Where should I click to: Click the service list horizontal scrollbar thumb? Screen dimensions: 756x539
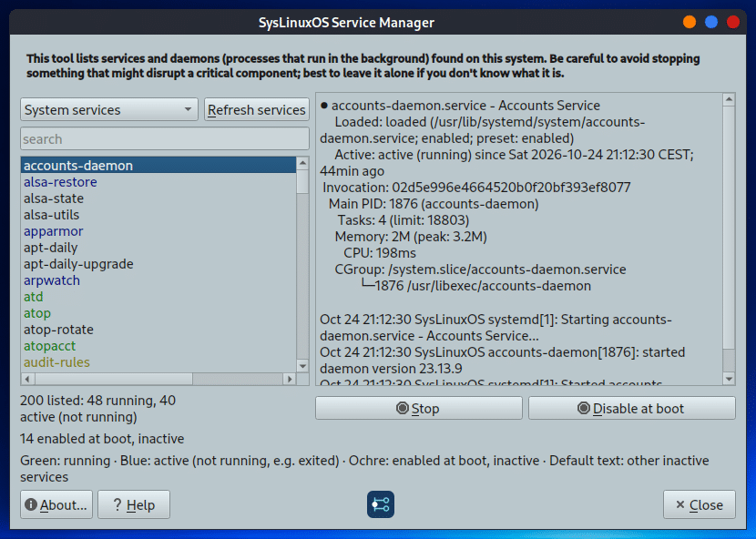pyautogui.click(x=113, y=379)
